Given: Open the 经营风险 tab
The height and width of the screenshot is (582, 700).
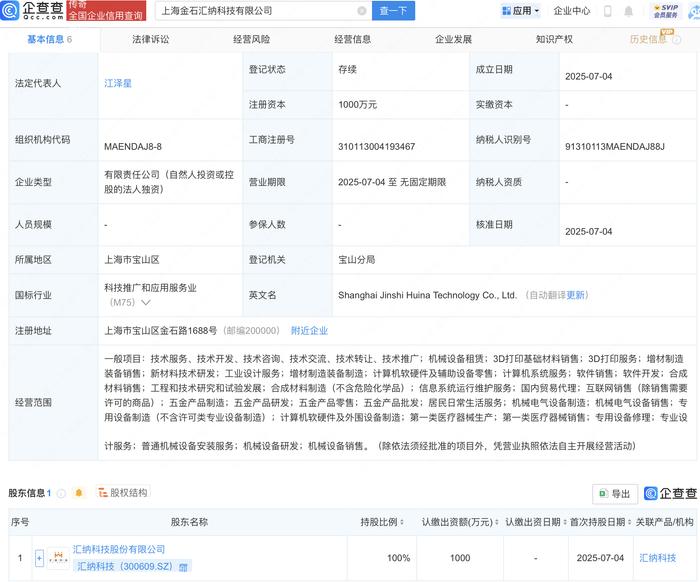Looking at the screenshot, I should pos(251,39).
